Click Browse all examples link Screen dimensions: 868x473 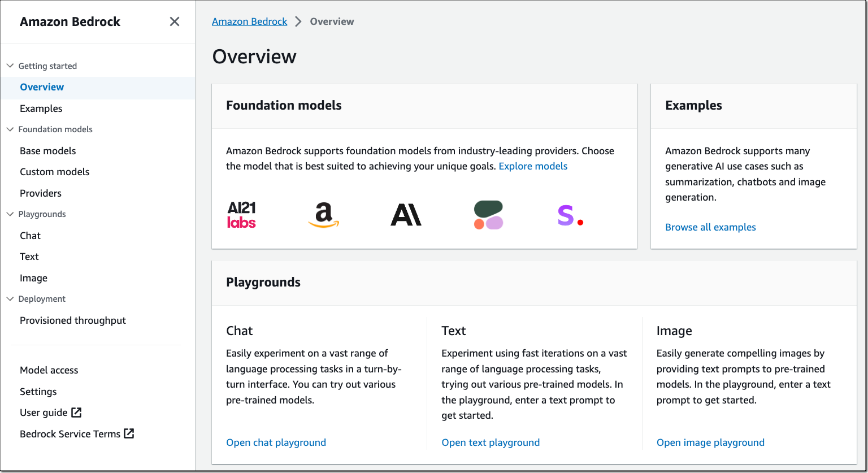tap(710, 227)
